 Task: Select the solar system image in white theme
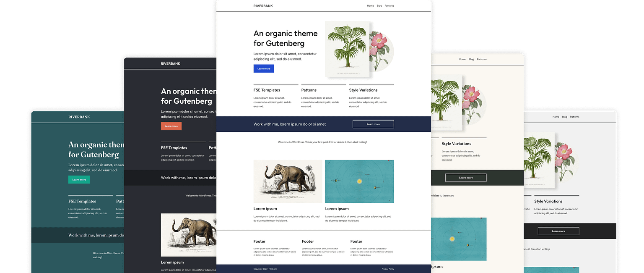(359, 181)
